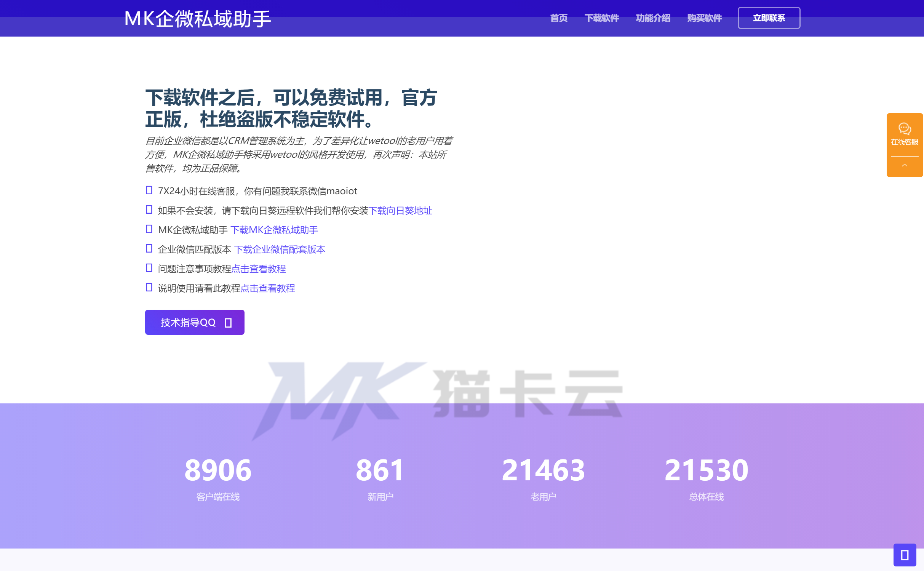Follow the 下载向日葵地址 link
Viewport: 924px width, 571px height.
coord(400,211)
